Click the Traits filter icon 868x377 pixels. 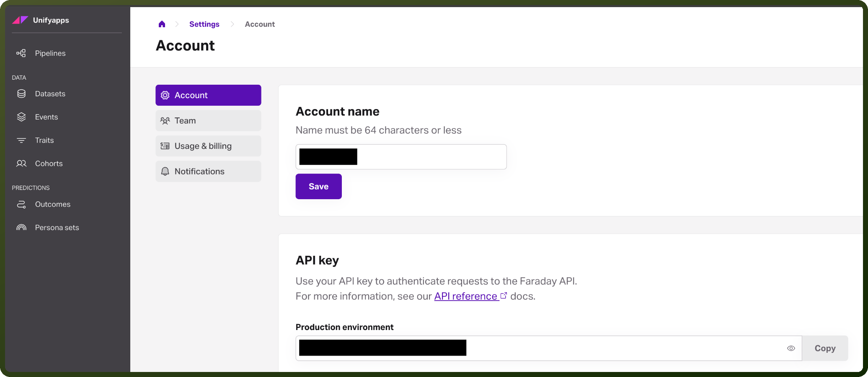tap(21, 140)
